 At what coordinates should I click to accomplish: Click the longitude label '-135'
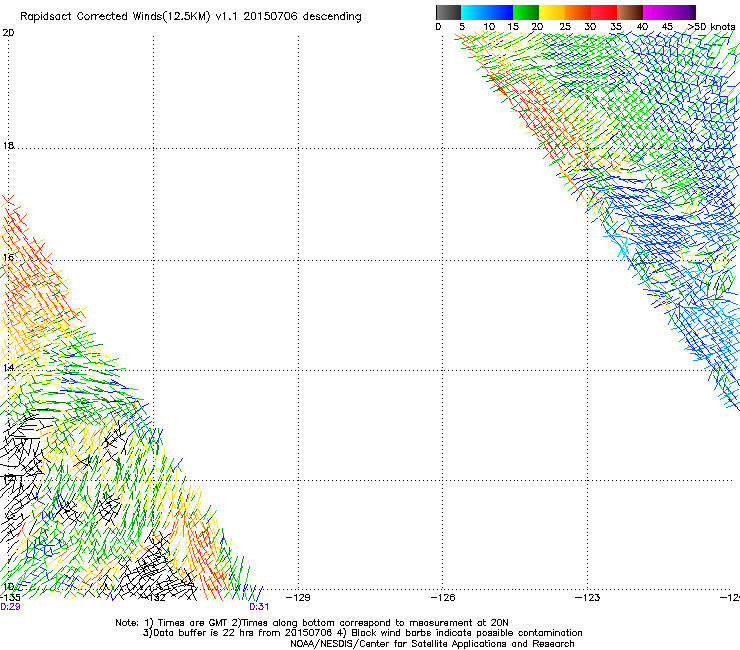[10, 598]
